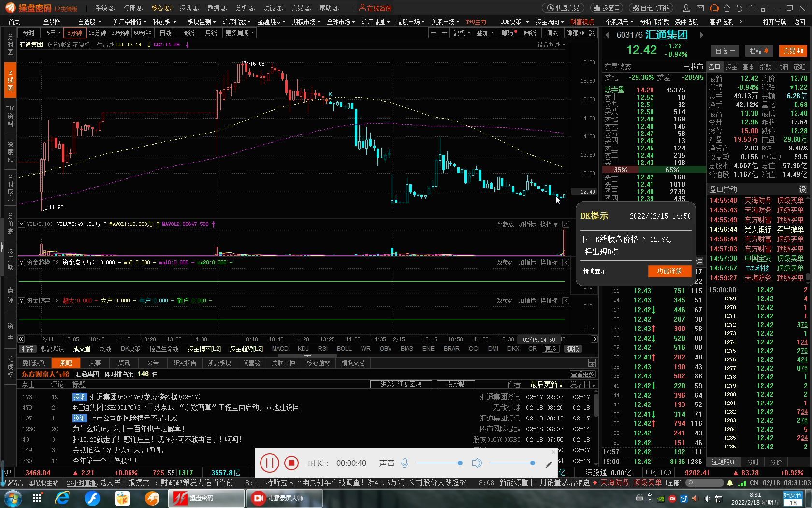Click the recorder pencil annotation icon
The width and height of the screenshot is (812, 508).
point(549,464)
